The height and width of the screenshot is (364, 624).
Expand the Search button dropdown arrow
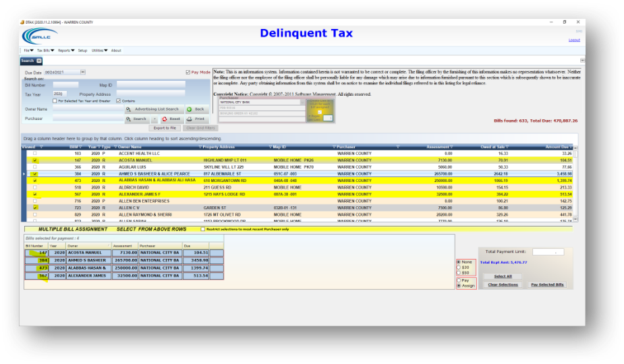154,119
